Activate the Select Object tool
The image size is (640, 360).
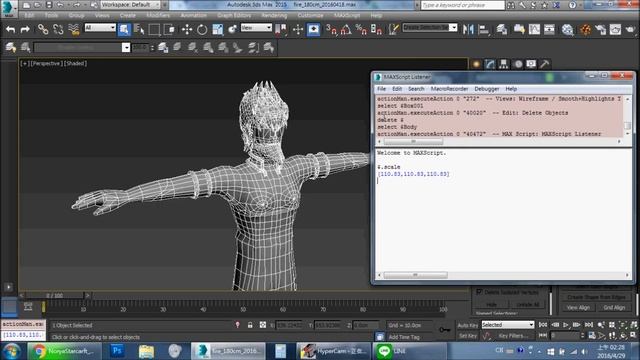124,29
